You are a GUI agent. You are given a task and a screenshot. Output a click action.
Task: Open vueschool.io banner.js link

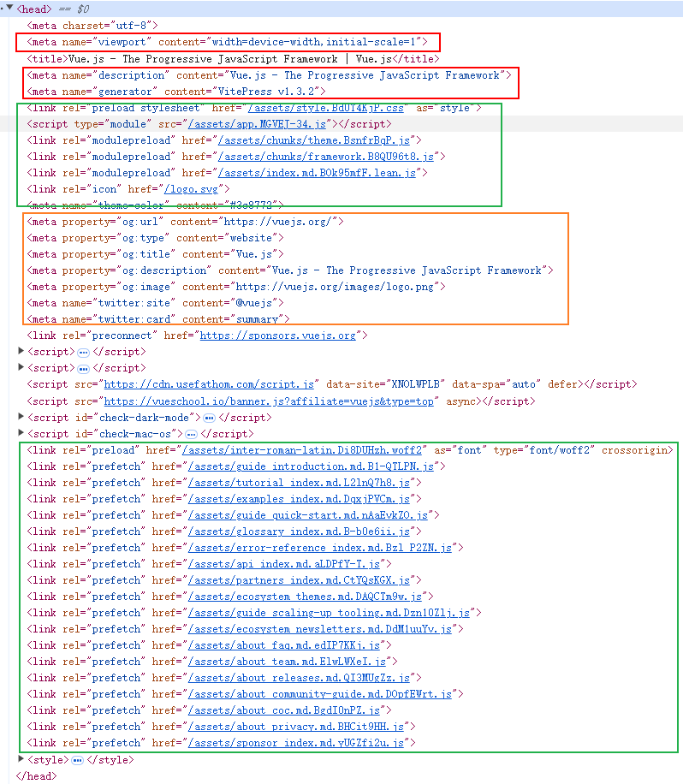269,401
